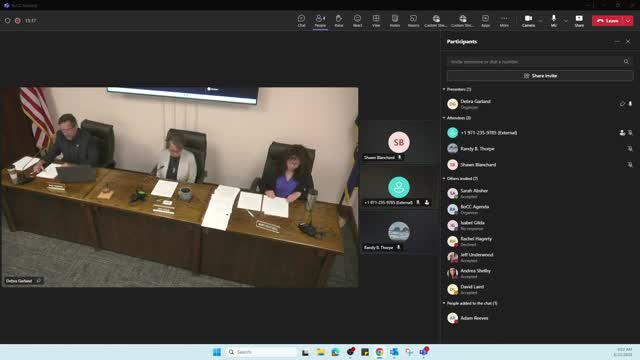Select Shawn Blanchard in the list
640x360 pixels.
point(540,164)
